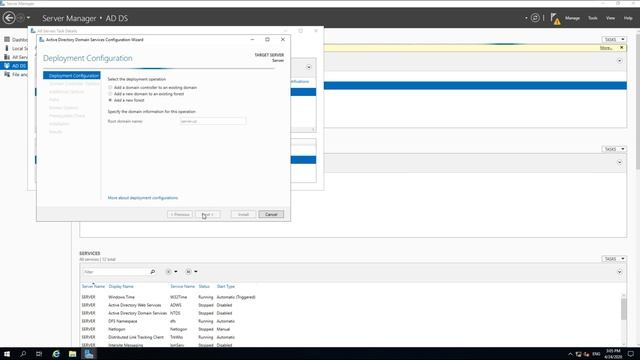
Task: Open 'More about deployment configurations' link
Action: point(143,198)
